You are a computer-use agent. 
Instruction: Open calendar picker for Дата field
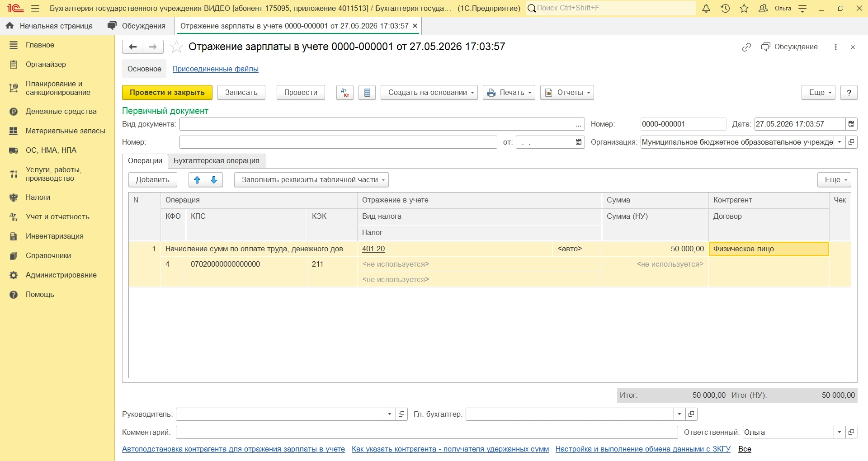pos(851,124)
